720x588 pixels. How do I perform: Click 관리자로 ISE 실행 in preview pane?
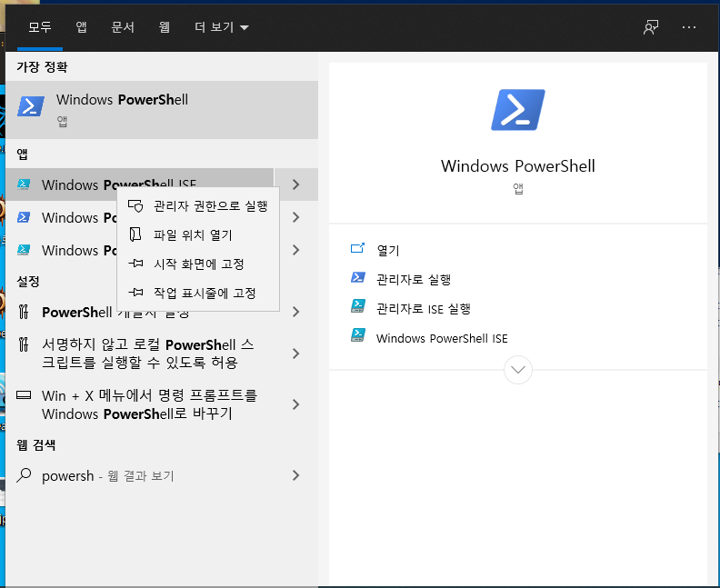[x=424, y=309]
